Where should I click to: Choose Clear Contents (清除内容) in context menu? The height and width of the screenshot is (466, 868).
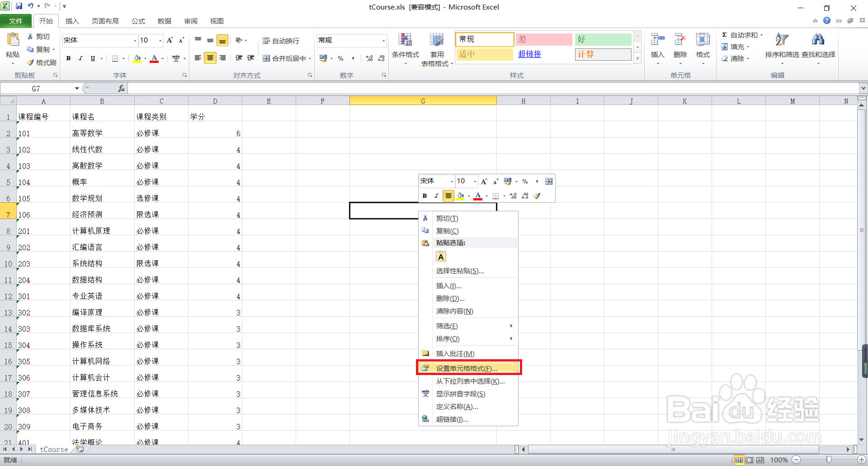click(x=468, y=311)
